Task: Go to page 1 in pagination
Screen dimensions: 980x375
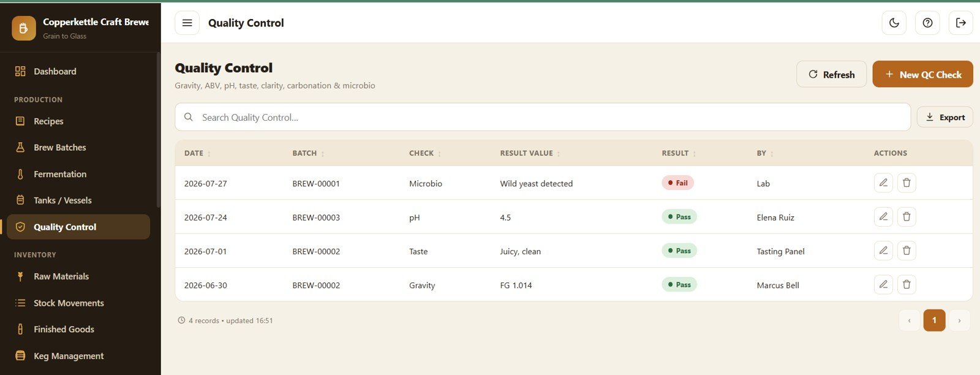Action: 934,320
